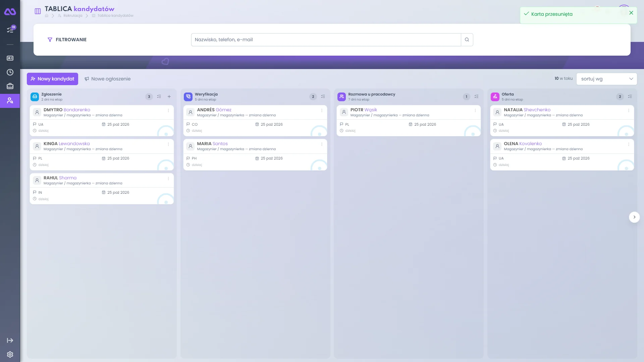Open the briefcase icon in sidebar
644x362 pixels.
(10, 86)
